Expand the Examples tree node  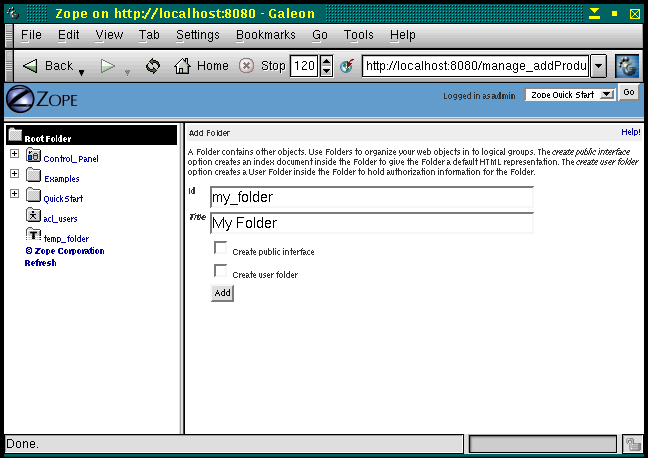tap(14, 173)
